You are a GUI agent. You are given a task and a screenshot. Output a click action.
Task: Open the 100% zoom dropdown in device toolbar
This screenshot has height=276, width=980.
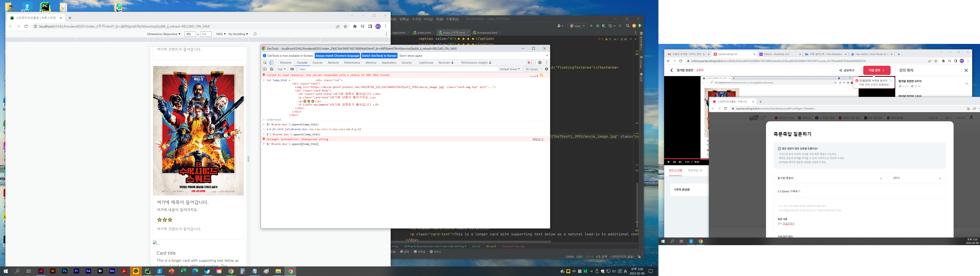tap(221, 34)
